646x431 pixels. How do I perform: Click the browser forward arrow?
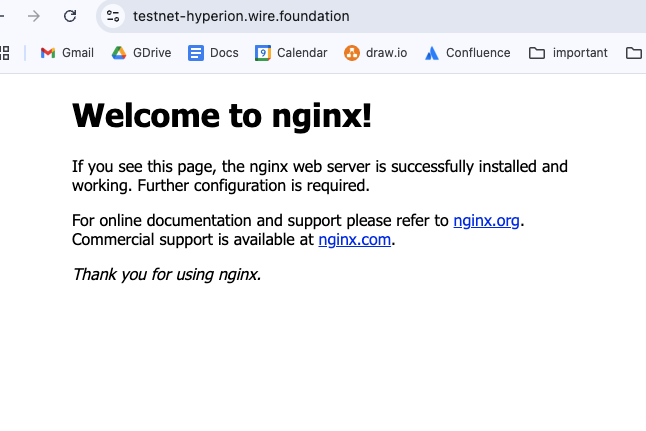pyautogui.click(x=34, y=16)
